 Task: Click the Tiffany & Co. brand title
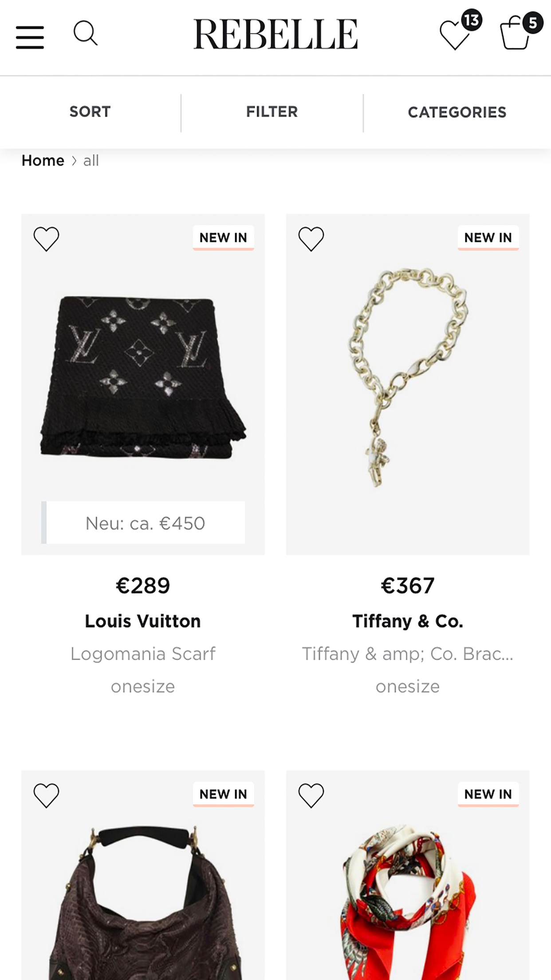coord(408,621)
